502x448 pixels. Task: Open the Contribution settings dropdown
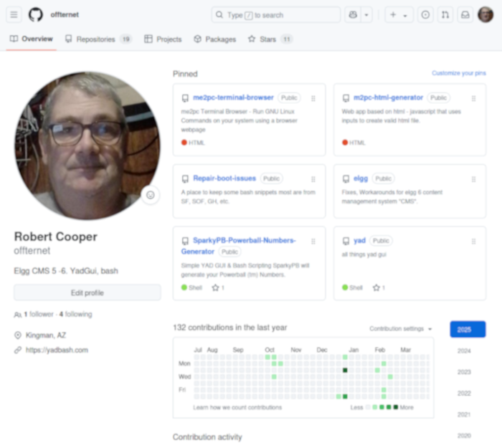[x=401, y=328]
